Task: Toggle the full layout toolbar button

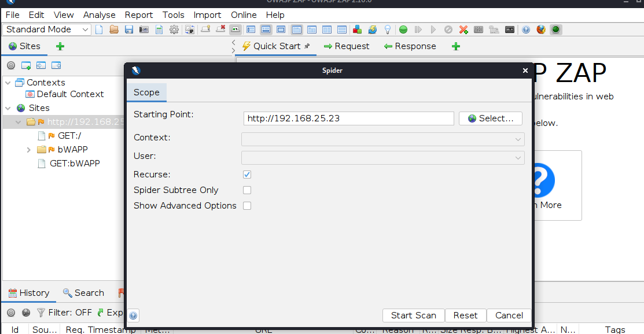Action: point(281,29)
